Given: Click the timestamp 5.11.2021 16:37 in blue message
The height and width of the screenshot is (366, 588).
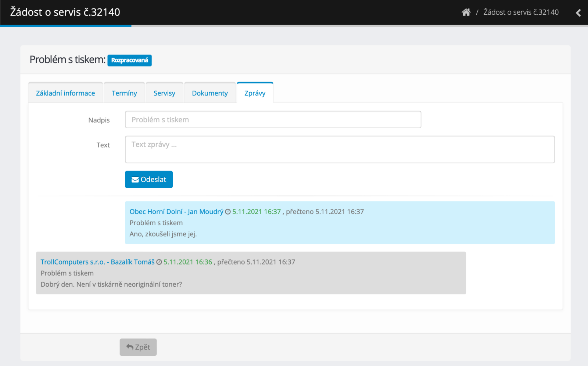Looking at the screenshot, I should click(257, 212).
